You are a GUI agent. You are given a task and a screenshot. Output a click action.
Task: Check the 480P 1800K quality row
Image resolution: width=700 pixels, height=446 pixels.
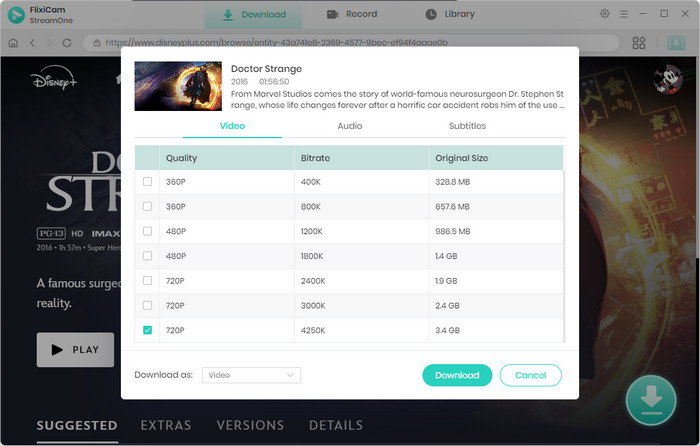tap(147, 256)
